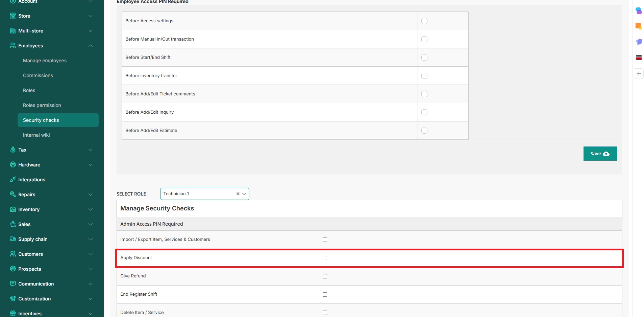Clear the Technician 1 role selection

point(238,194)
